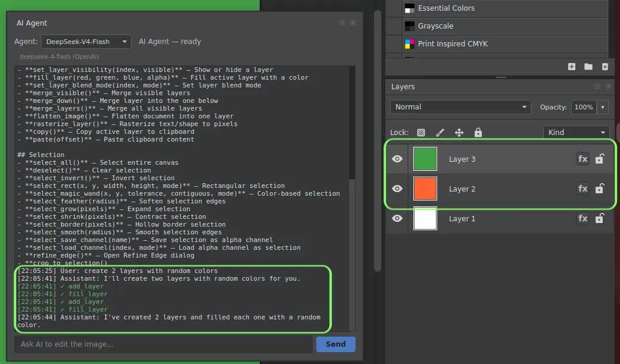Screen dimensions: 620x364
Task: Click the first '✓ add_layer' log entry
Action: pos(61,286)
